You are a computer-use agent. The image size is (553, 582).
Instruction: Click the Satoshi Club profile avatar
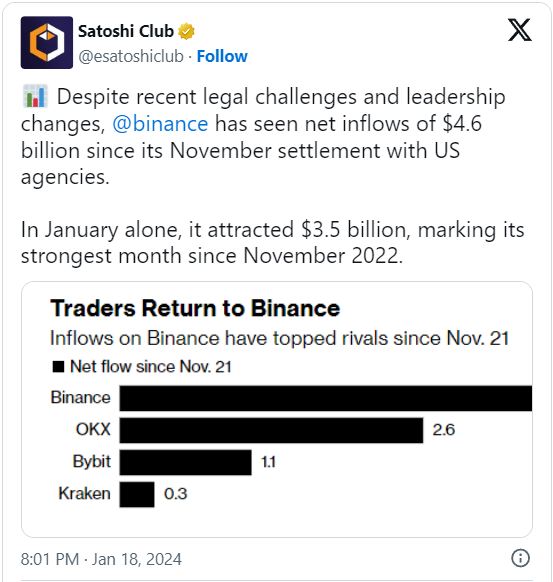tap(47, 42)
